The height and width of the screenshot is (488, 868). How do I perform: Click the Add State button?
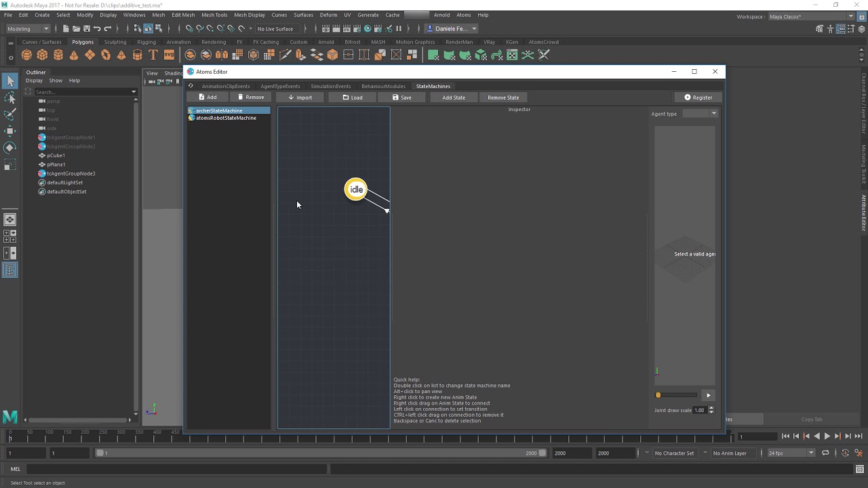tap(454, 98)
